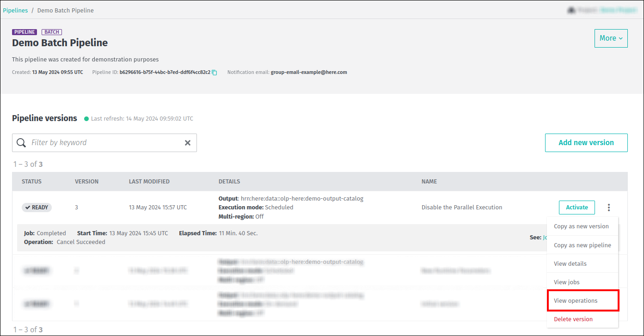
Task: Click the green last-refresh status dot
Action: [x=86, y=118]
